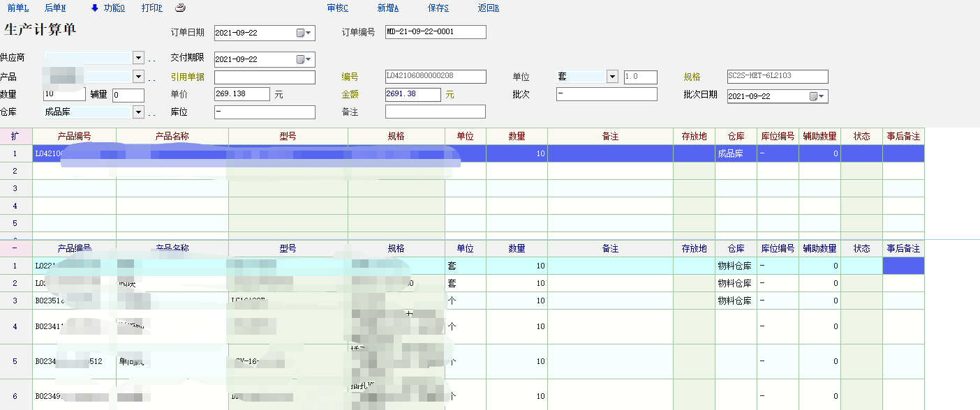The width and height of the screenshot is (980, 410).
Task: Go to the previous order via 前单
Action: coord(18,8)
